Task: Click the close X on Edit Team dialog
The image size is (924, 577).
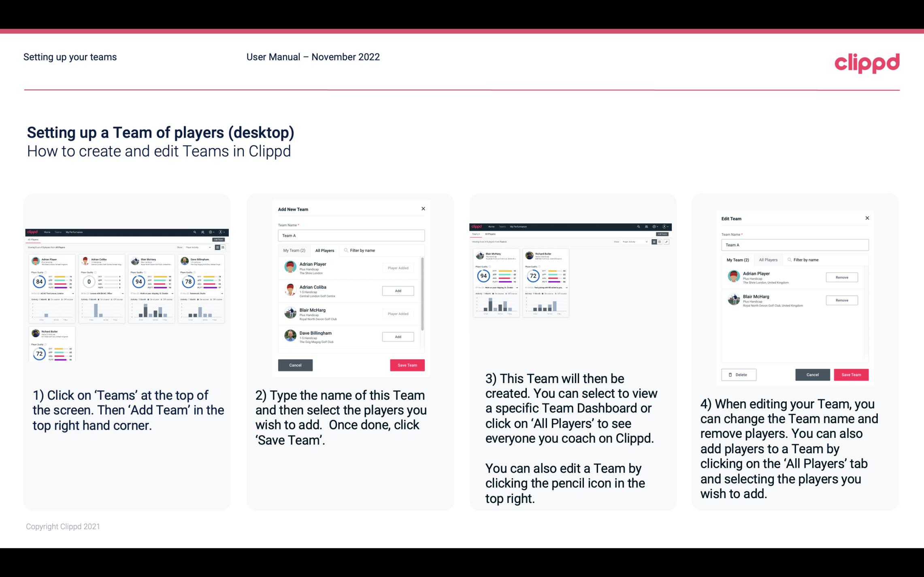Action: click(867, 218)
